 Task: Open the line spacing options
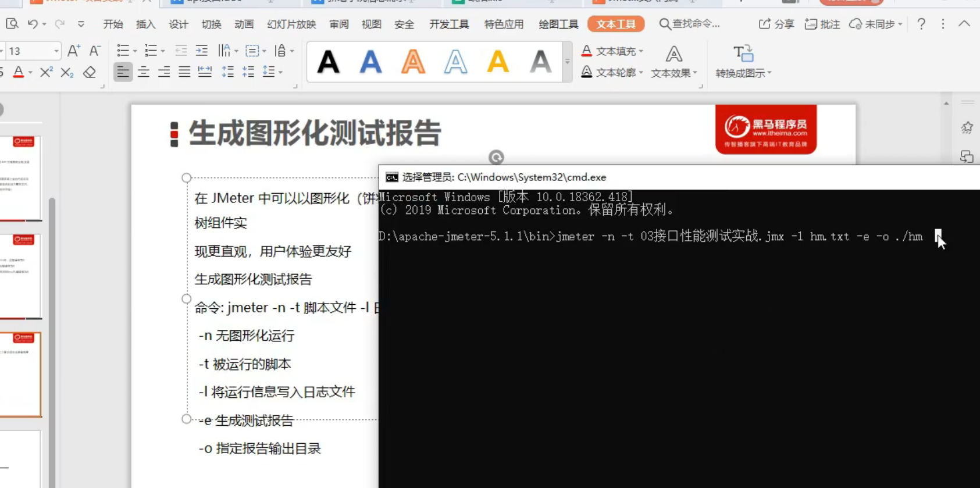tap(269, 72)
